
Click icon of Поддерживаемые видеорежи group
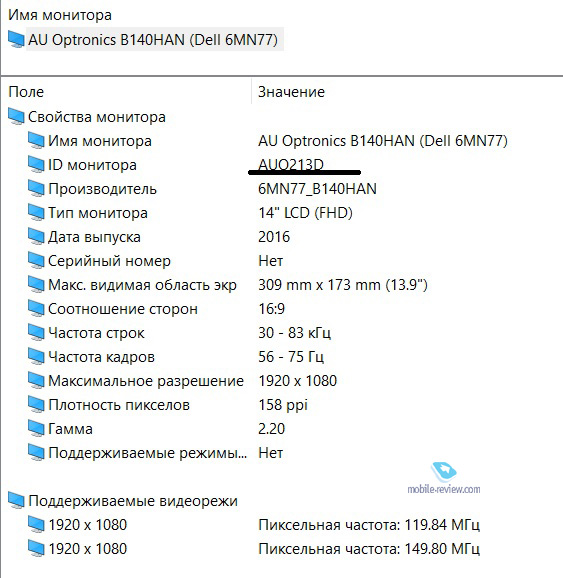click(16, 500)
